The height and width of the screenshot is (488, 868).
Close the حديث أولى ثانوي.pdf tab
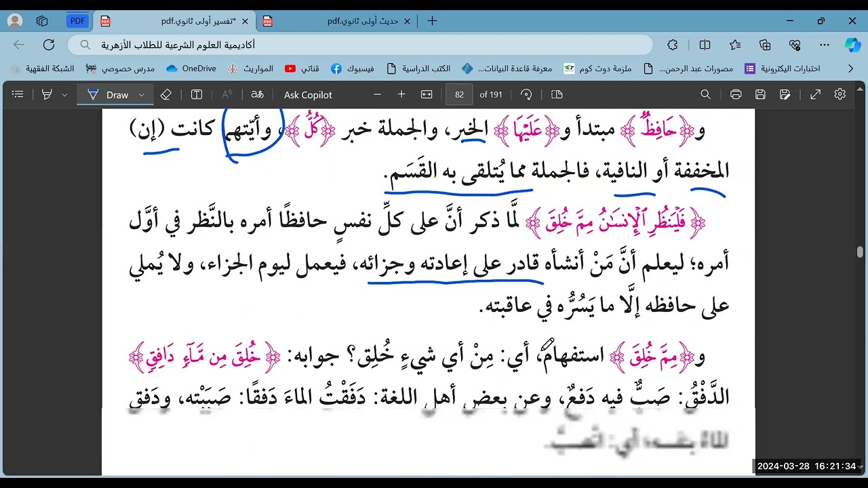tap(408, 21)
